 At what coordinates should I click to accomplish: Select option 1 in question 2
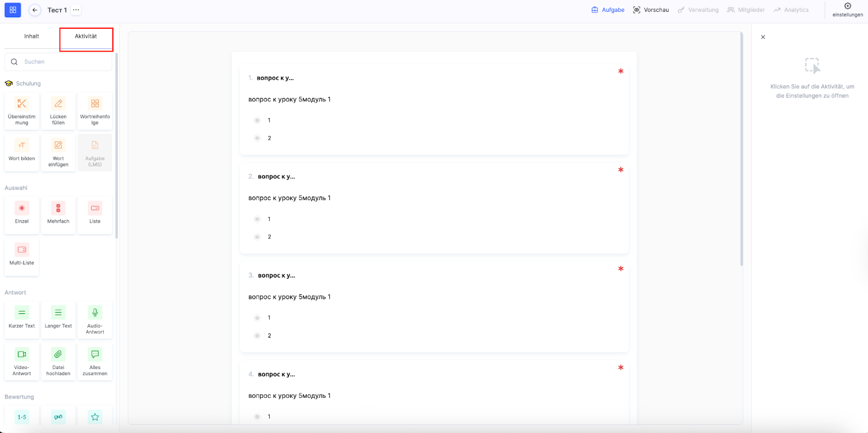pyautogui.click(x=257, y=219)
